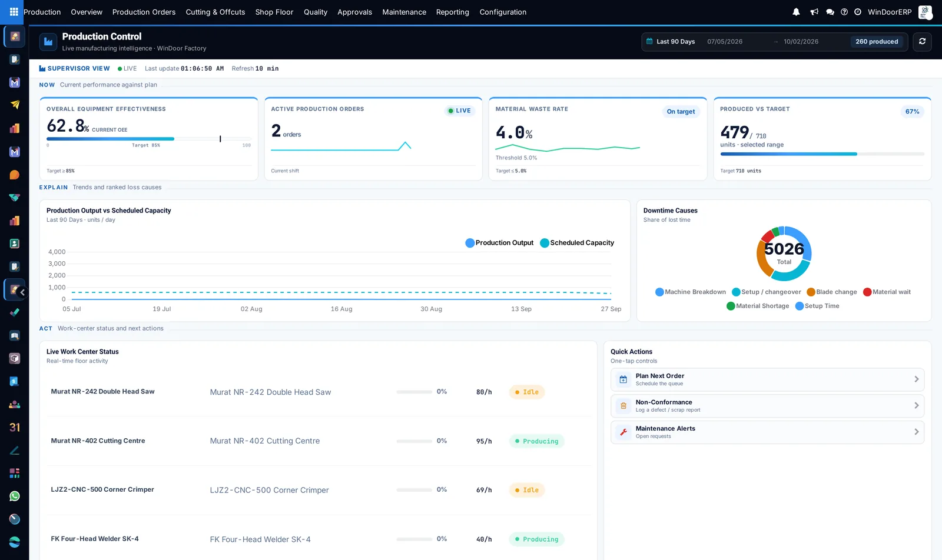Toggle the LIVE badge on Active Production Orders
The width and height of the screenshot is (942, 560).
[459, 111]
